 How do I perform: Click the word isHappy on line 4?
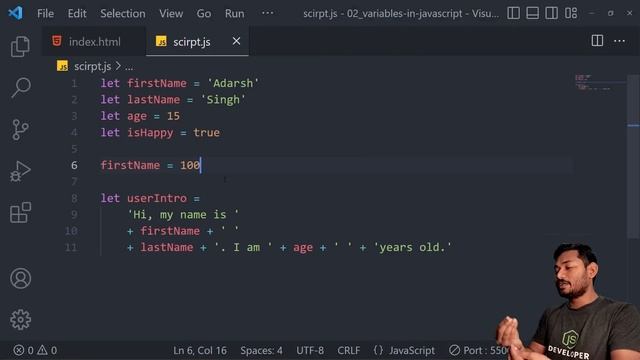(x=150, y=133)
